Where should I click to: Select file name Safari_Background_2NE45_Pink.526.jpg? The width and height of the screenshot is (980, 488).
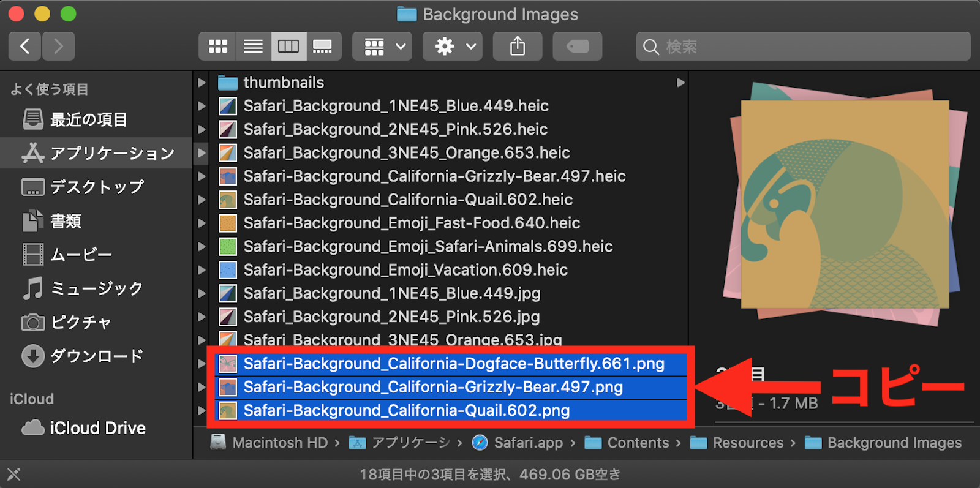point(391,317)
